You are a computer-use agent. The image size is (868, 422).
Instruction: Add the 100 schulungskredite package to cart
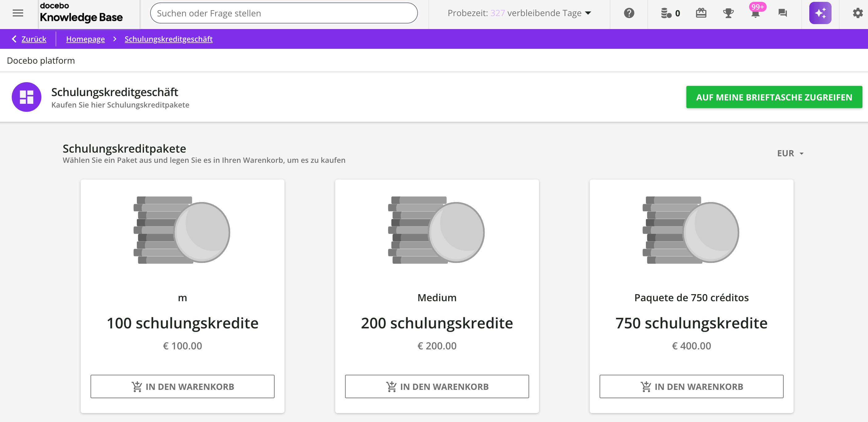pyautogui.click(x=182, y=386)
